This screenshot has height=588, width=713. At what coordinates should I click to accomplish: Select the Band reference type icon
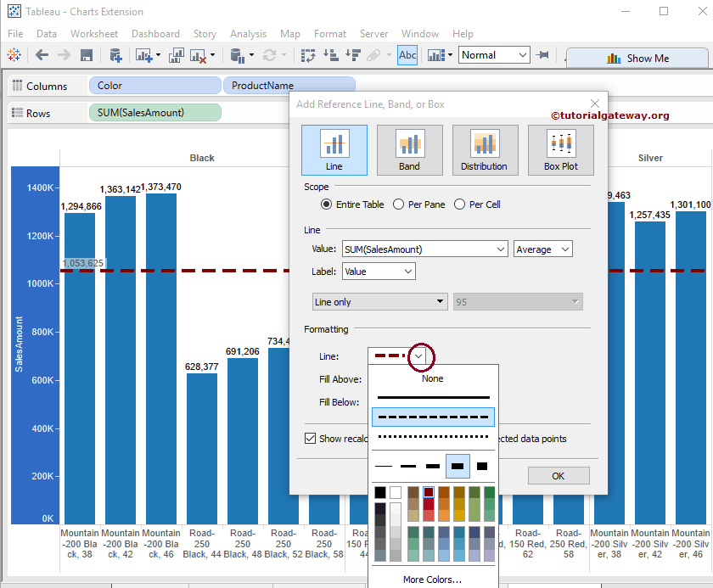[x=409, y=149]
